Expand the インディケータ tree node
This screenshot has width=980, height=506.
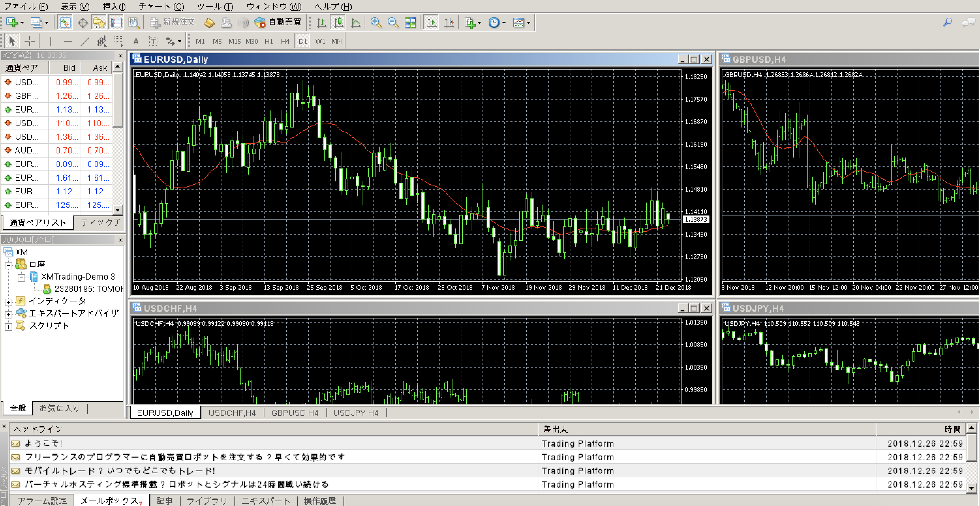[x=9, y=302]
